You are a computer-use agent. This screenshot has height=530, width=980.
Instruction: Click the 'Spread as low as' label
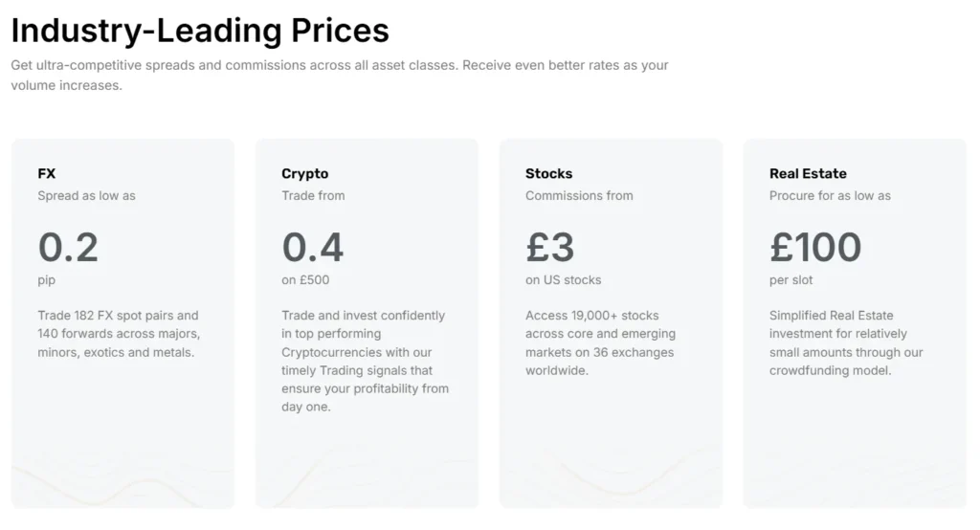pyautogui.click(x=86, y=195)
